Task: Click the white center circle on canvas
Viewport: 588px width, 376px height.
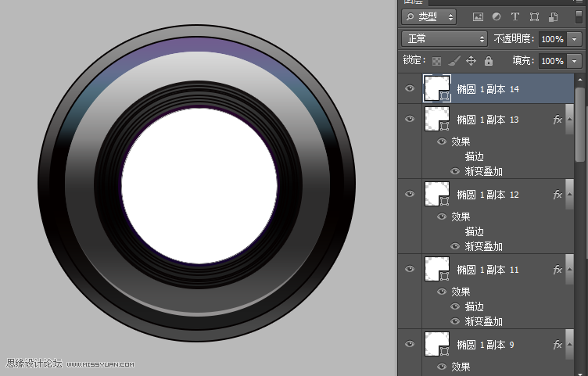Action: pyautogui.click(x=199, y=185)
